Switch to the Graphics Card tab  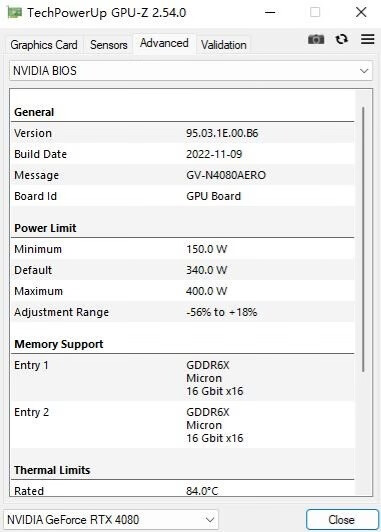pyautogui.click(x=44, y=45)
